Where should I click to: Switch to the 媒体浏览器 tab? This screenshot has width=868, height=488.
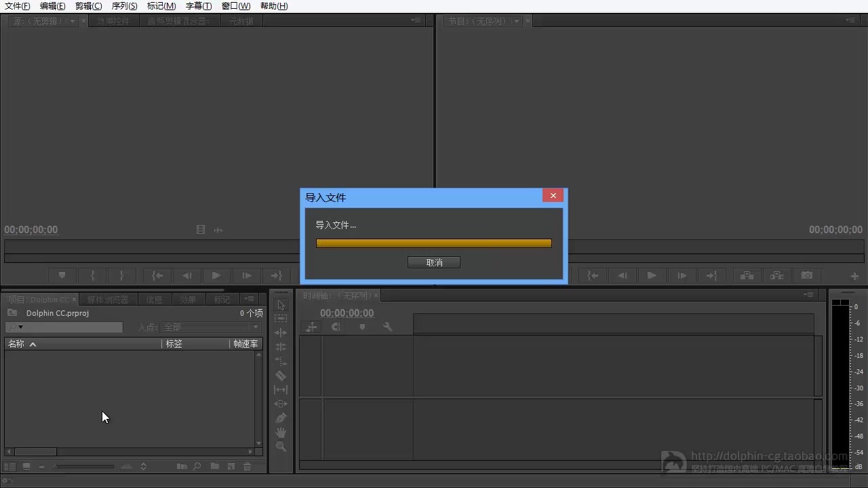coord(107,300)
